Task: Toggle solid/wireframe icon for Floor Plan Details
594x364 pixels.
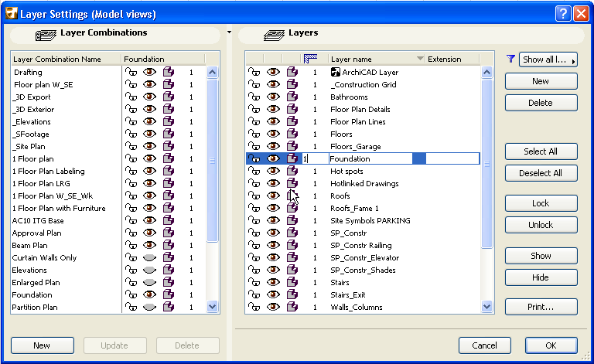Action: [x=292, y=109]
